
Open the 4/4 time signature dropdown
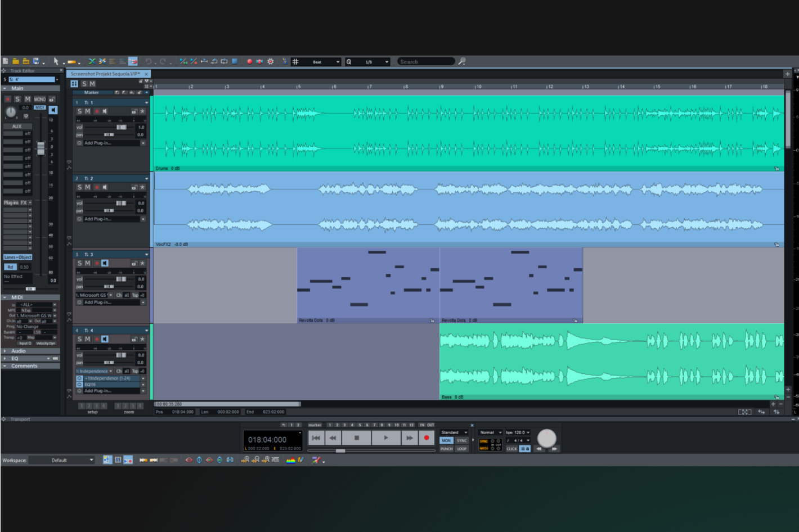[x=518, y=440]
